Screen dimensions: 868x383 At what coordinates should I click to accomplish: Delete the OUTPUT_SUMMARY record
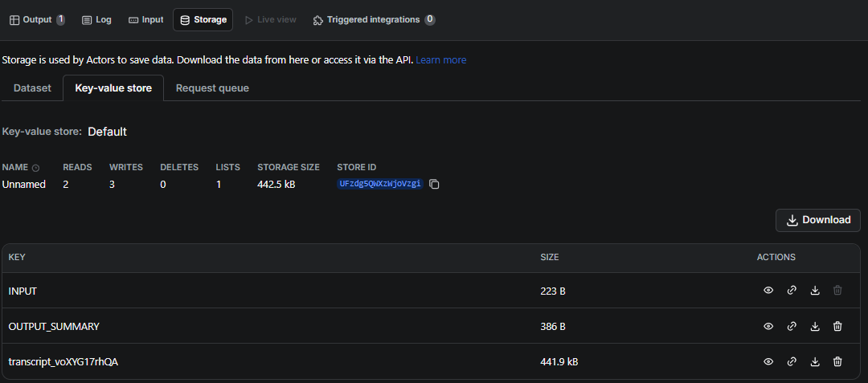(x=837, y=326)
